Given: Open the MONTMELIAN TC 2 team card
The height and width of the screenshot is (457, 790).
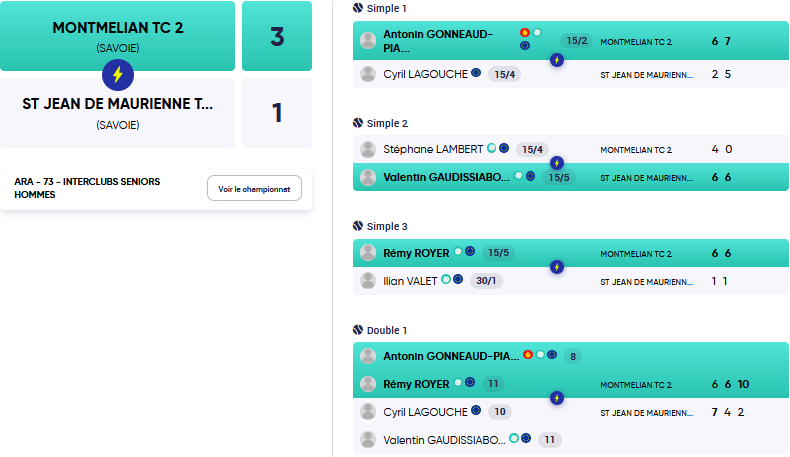Looking at the screenshot, I should tap(117, 36).
